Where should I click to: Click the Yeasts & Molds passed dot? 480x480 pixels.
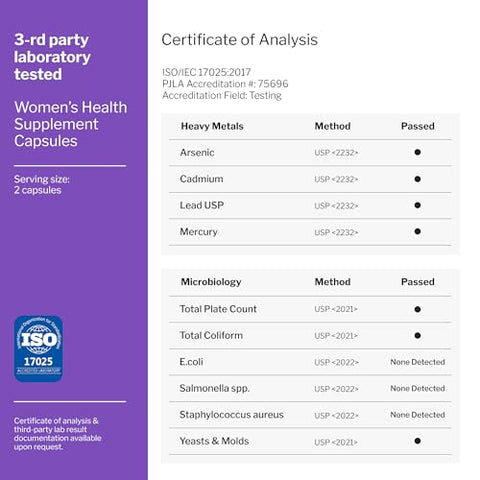(417, 441)
